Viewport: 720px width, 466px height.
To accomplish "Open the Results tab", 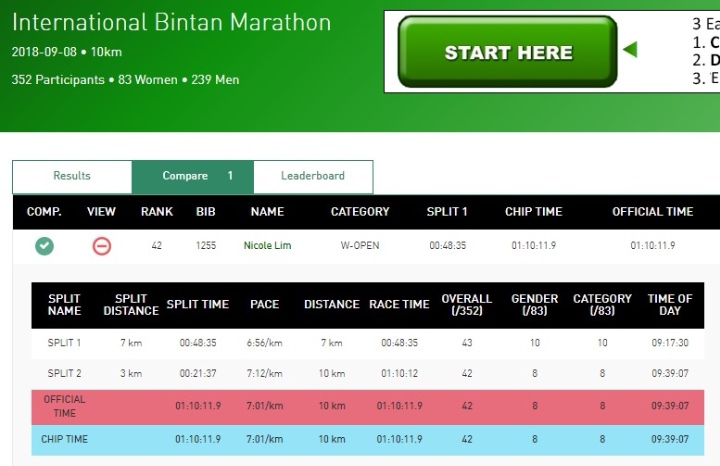I will point(72,176).
